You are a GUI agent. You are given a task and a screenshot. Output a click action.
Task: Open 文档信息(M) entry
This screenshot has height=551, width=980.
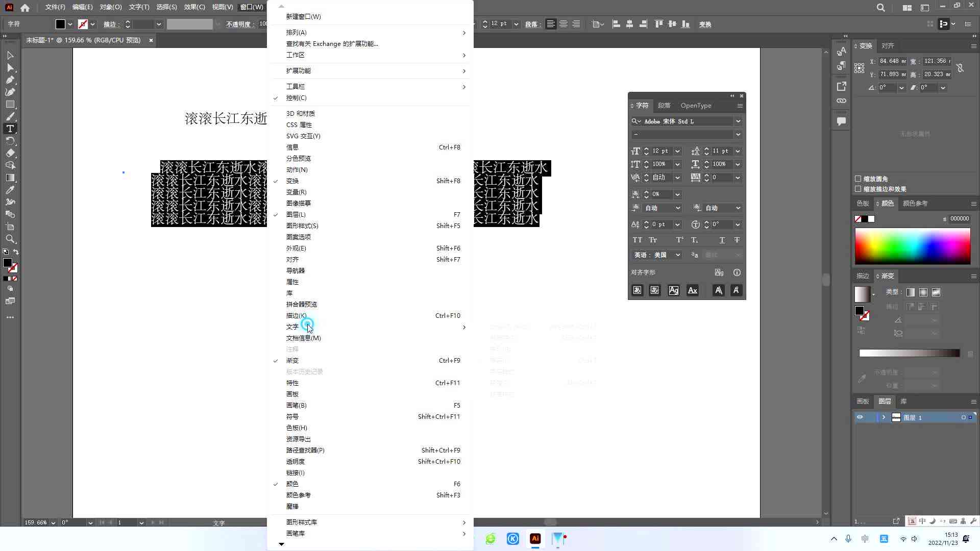click(371, 338)
